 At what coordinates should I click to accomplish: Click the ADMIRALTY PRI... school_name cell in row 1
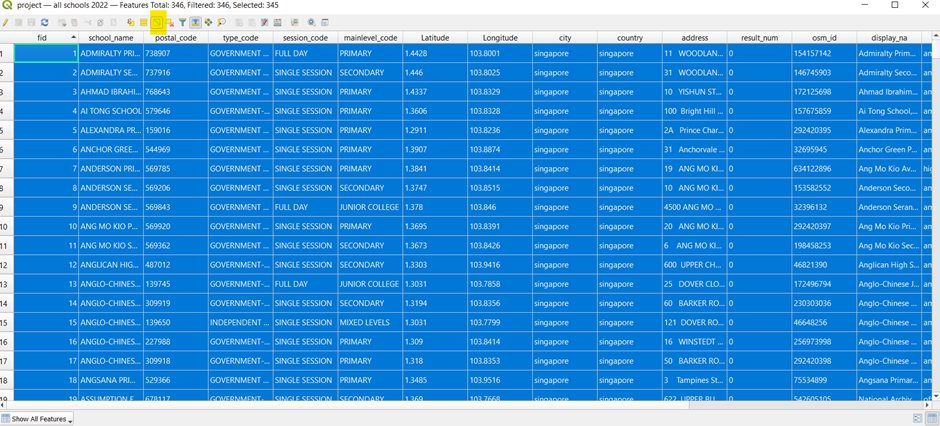110,53
